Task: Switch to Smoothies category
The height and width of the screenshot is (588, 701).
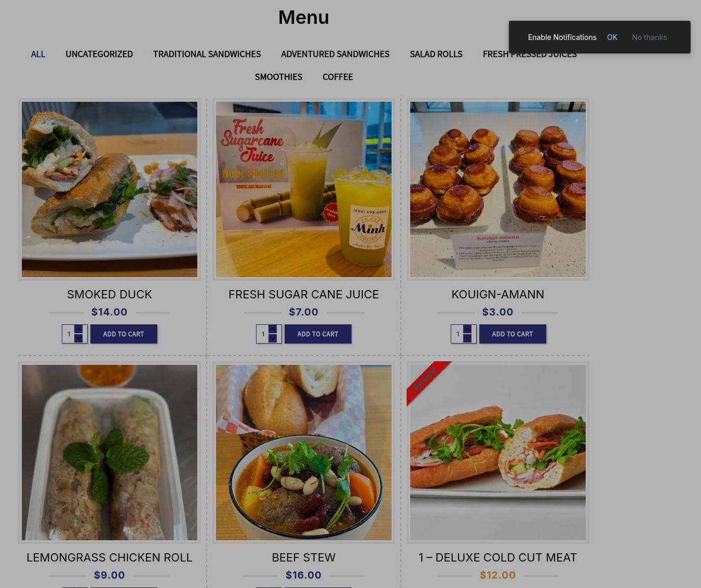Action: coord(278,77)
